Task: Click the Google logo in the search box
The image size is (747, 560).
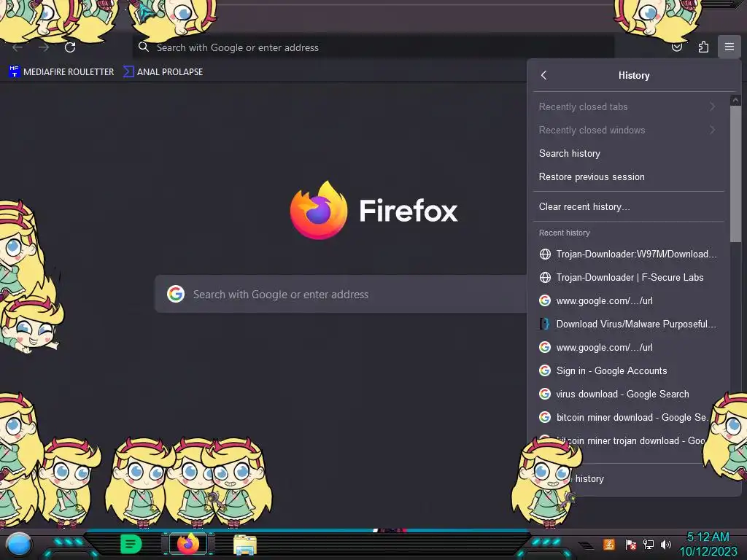Action: [176, 294]
